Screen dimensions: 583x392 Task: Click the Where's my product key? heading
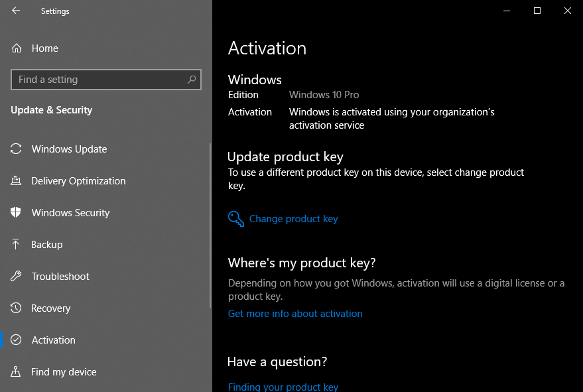(302, 263)
